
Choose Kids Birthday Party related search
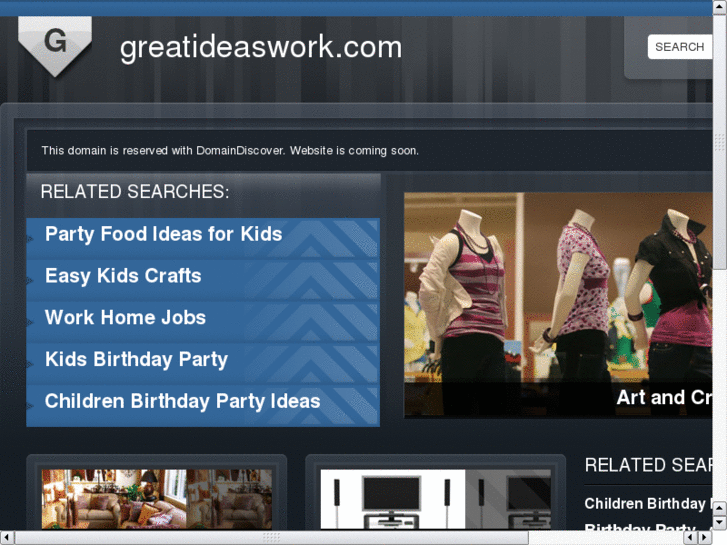point(136,359)
